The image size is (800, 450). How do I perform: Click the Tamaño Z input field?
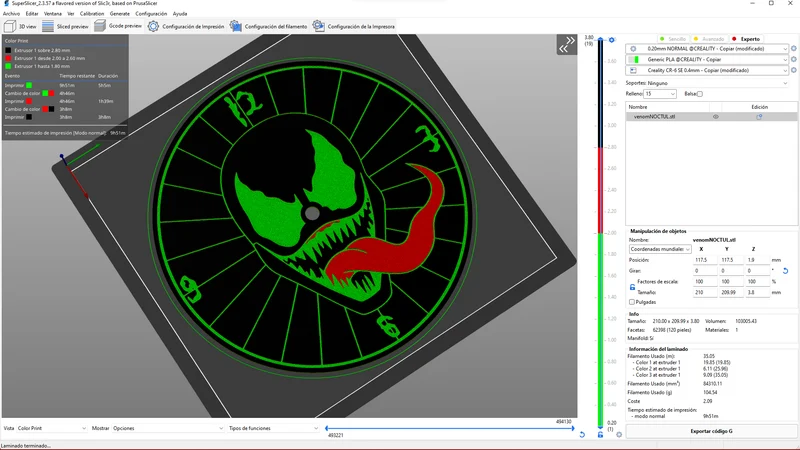pos(758,292)
